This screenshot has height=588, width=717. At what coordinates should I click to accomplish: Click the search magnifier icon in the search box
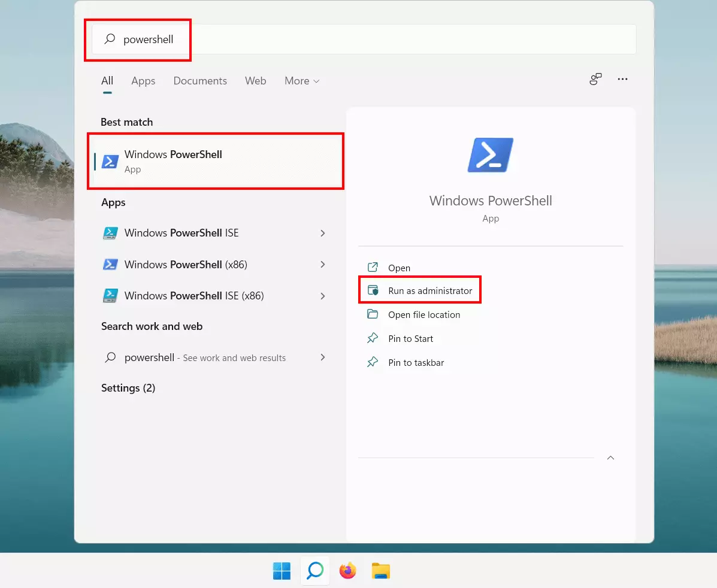(x=110, y=39)
